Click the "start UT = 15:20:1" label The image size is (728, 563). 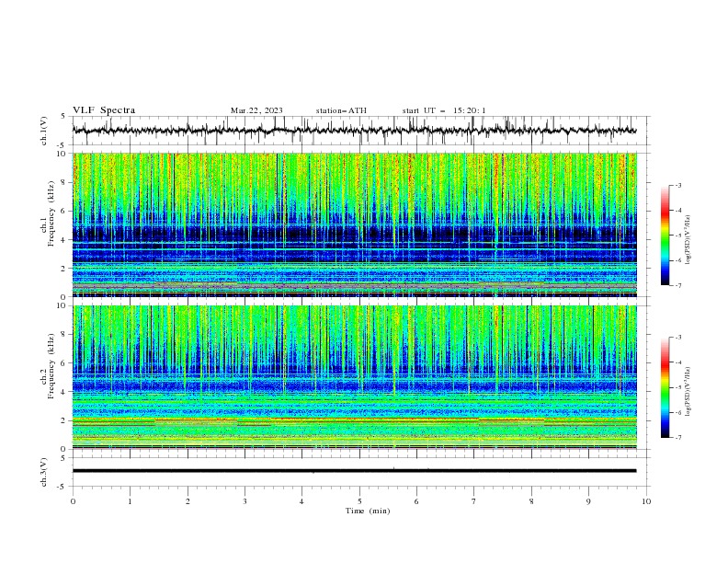pyautogui.click(x=444, y=110)
